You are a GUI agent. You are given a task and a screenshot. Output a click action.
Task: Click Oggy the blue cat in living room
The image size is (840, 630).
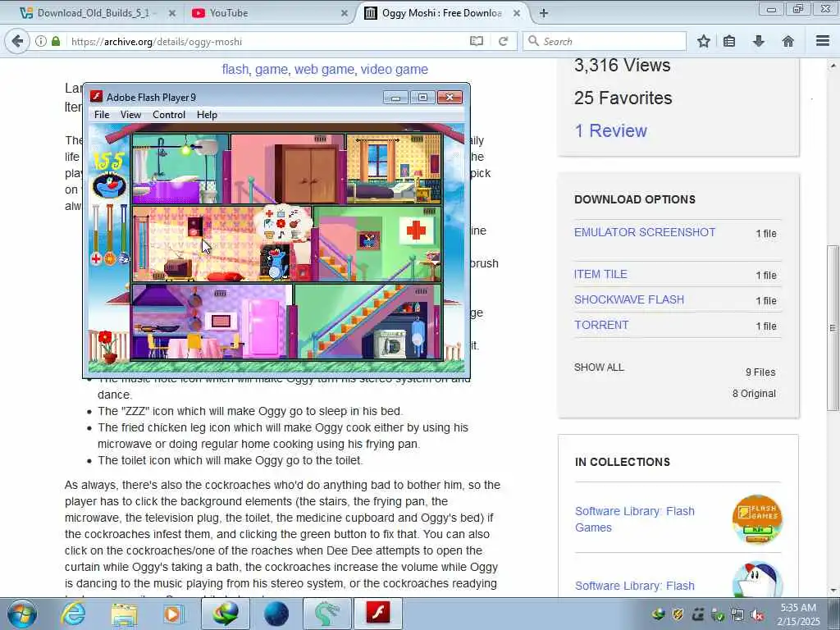tap(276, 264)
